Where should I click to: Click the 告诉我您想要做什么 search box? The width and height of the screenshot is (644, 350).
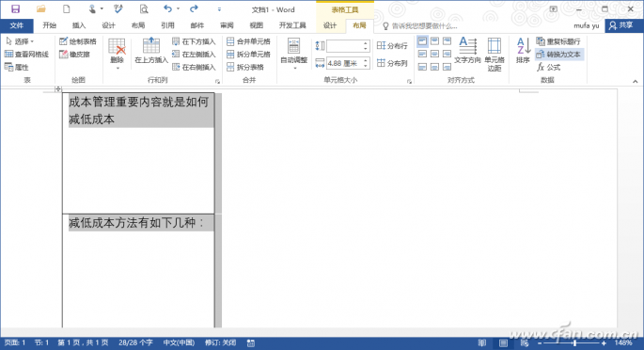click(x=419, y=26)
